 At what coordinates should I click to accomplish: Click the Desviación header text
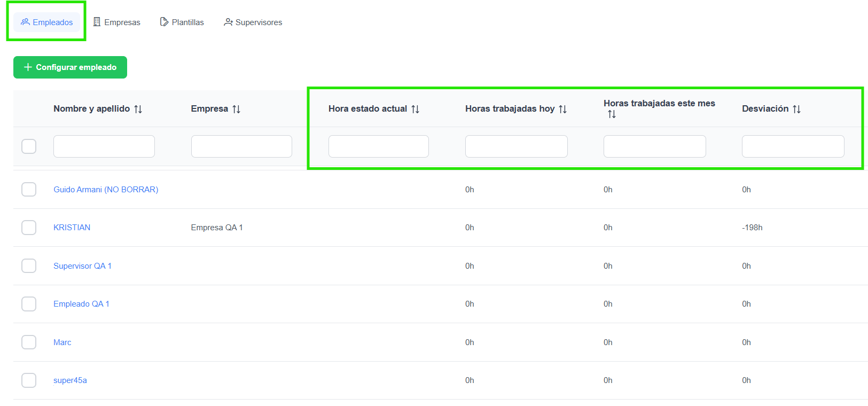(765, 108)
